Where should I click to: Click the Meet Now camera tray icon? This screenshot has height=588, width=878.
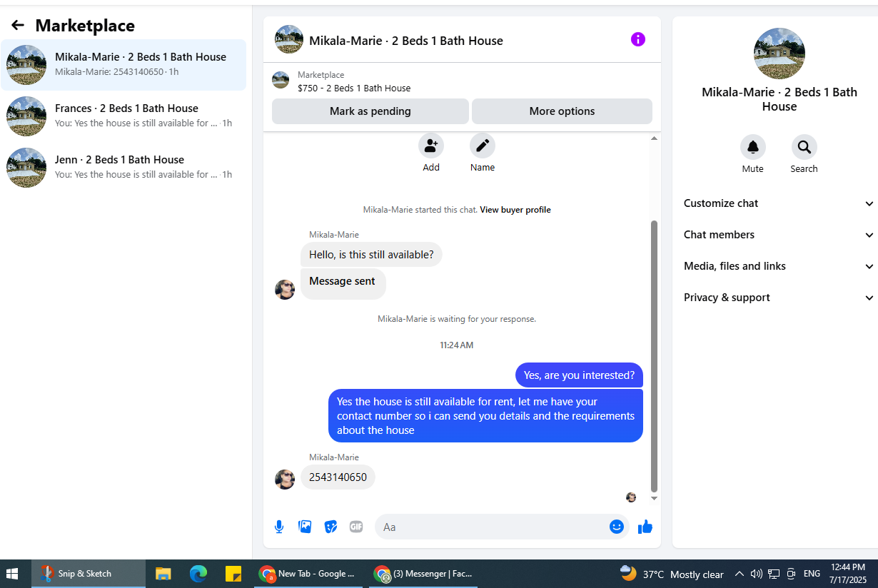(791, 574)
